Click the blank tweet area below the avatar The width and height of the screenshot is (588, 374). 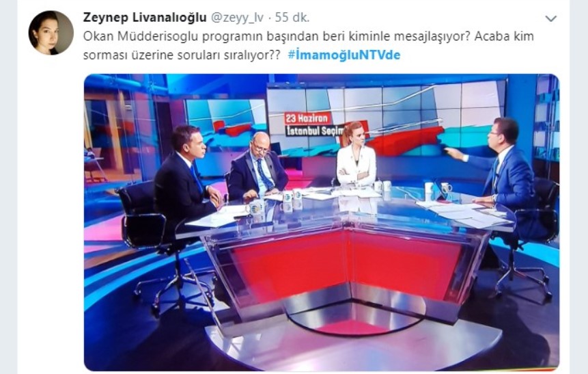pos(51,214)
